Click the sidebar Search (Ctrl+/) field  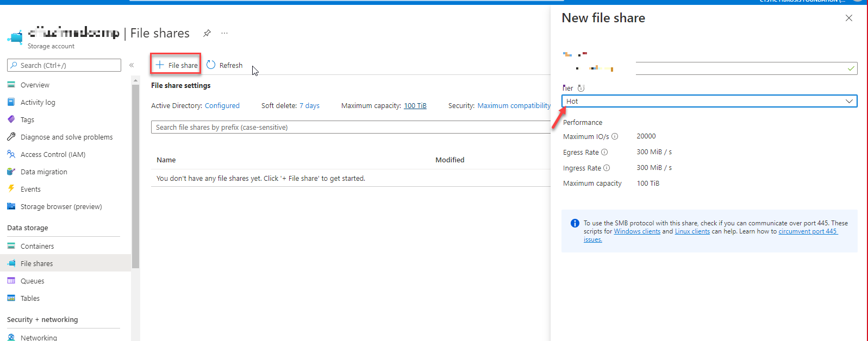pos(64,65)
